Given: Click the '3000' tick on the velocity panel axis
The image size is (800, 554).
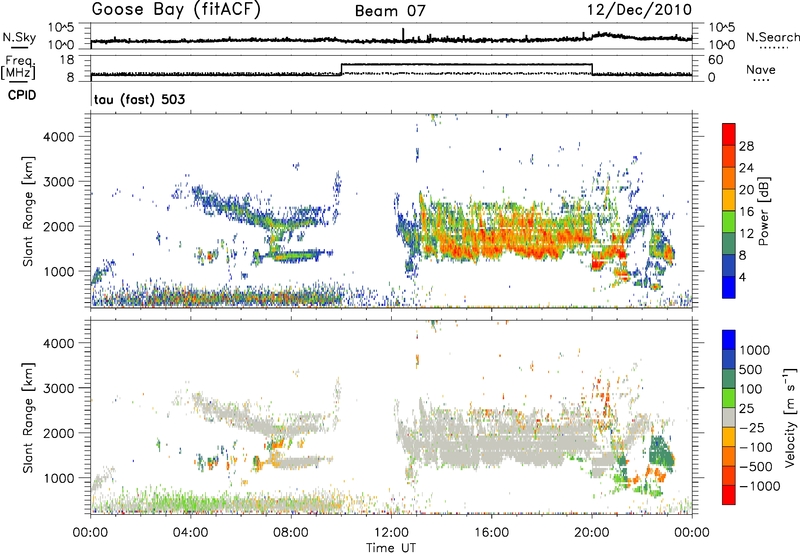Looking at the screenshot, I should [58, 388].
